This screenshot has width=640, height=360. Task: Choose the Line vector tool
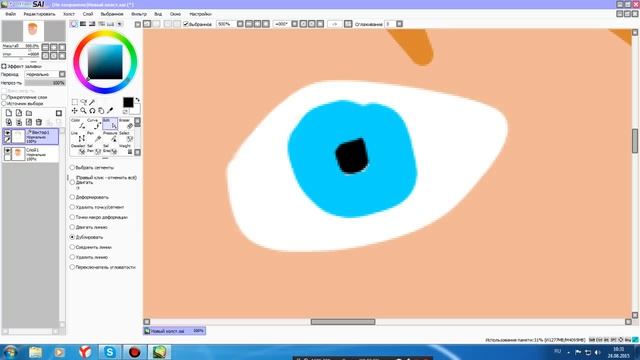(78, 137)
